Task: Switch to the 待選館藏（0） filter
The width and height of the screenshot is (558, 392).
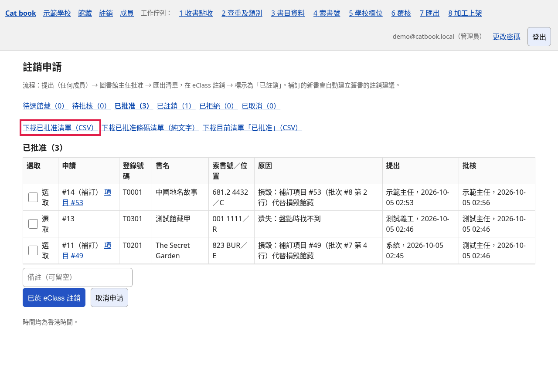Action: click(45, 106)
